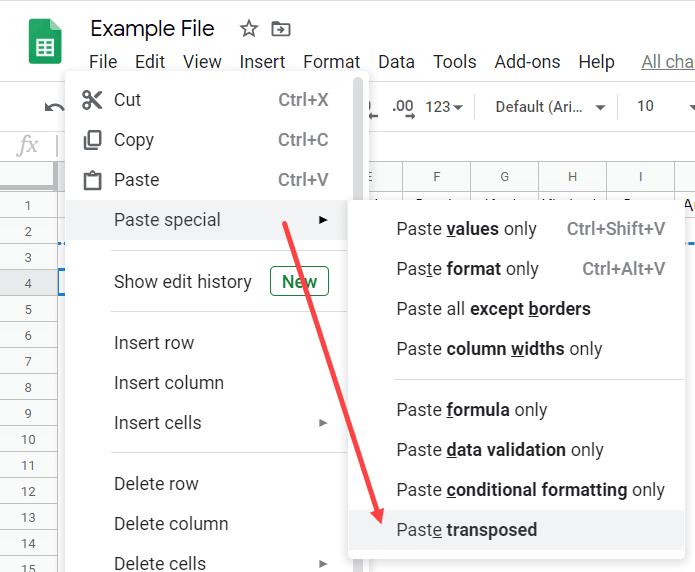Select row 4 header
695x572 pixels.
[28, 283]
